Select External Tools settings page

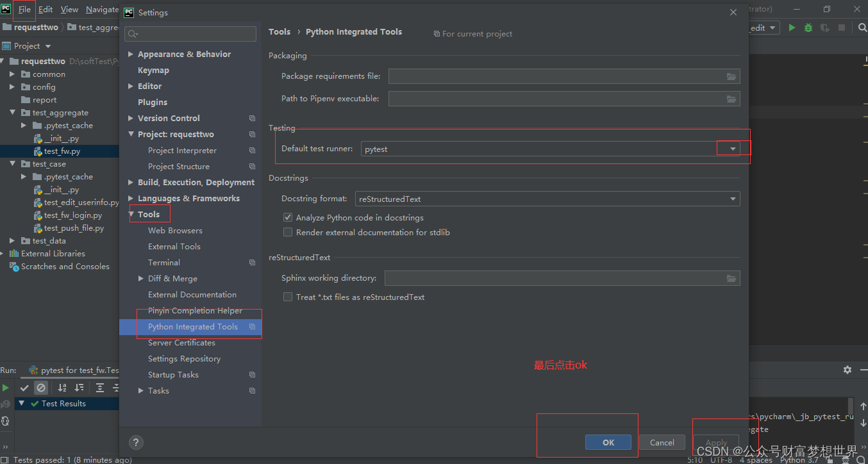pyautogui.click(x=174, y=246)
